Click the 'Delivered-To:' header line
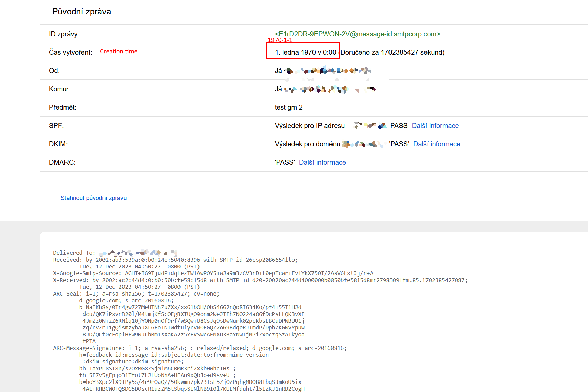The width and height of the screenshot is (588, 392). pyautogui.click(x=74, y=253)
